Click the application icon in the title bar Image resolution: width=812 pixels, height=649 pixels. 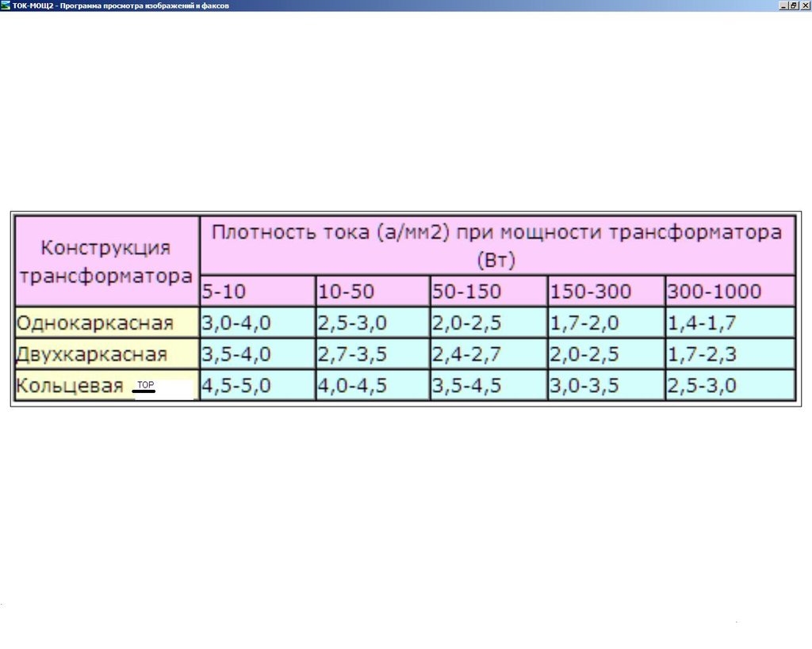click(x=6, y=6)
